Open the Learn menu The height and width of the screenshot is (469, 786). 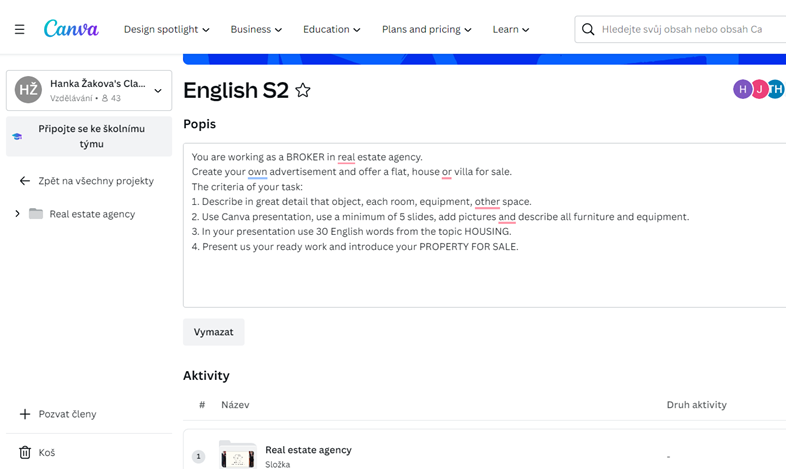[x=511, y=30]
